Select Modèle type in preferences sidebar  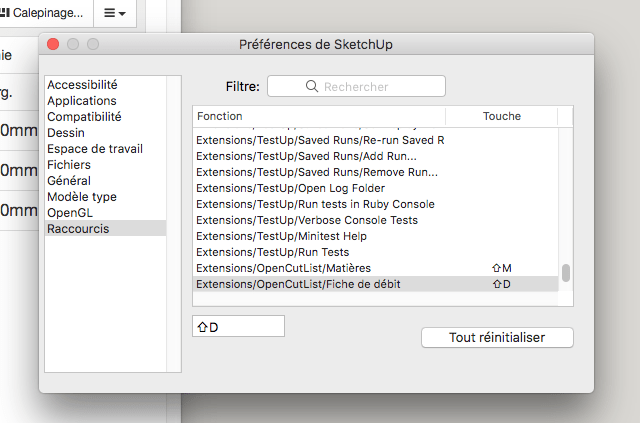click(x=105, y=196)
